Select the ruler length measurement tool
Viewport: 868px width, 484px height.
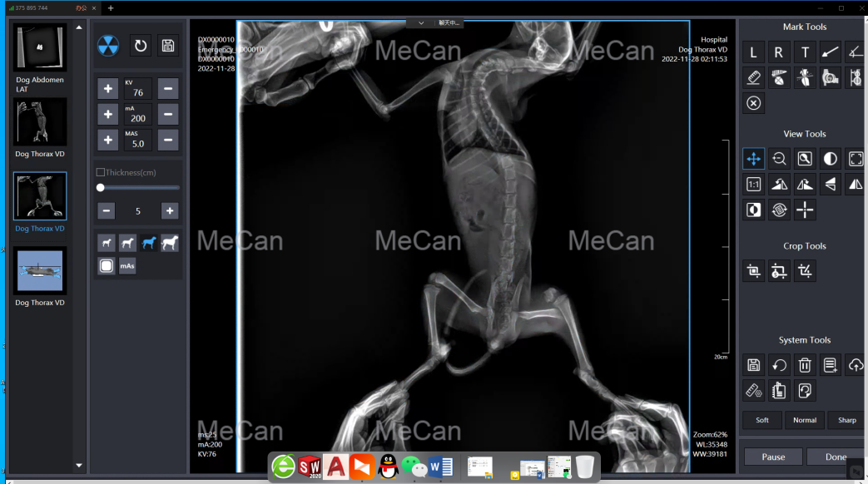tap(753, 78)
